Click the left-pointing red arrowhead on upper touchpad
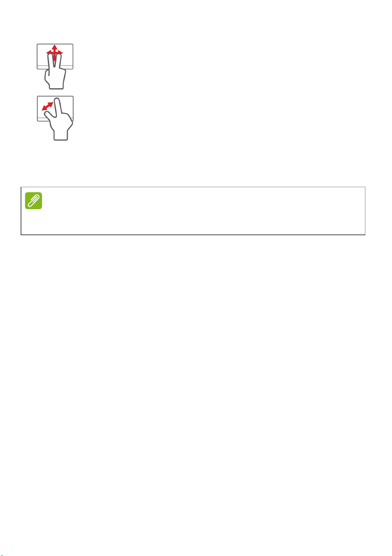This screenshot has width=392, height=556. click(48, 52)
